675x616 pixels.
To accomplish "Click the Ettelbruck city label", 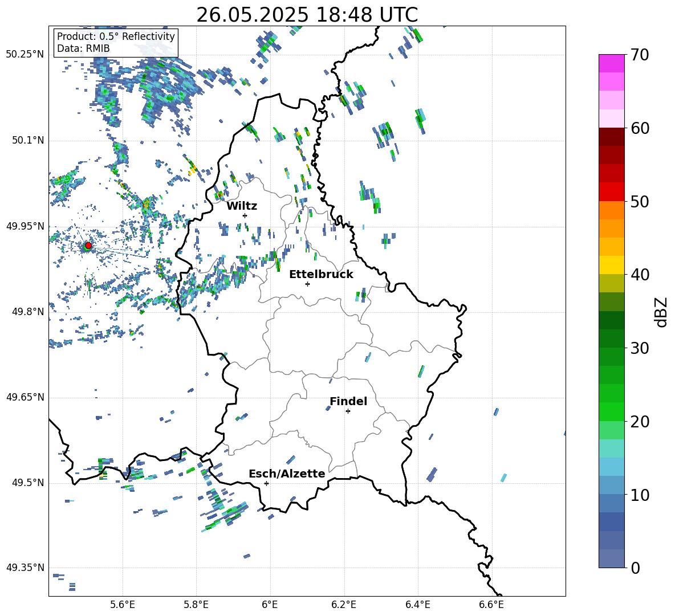I will point(321,275).
